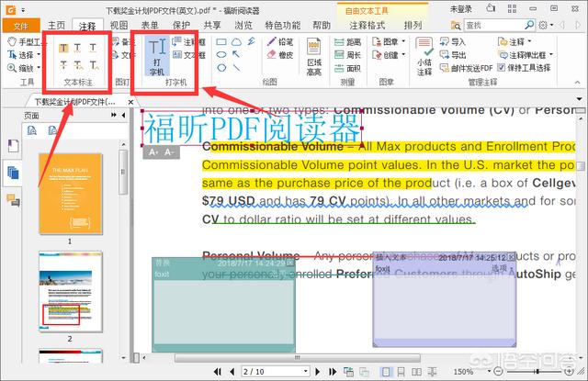This screenshot has width=588, height=381.
Task: Go to the previous page
Action: click(x=232, y=372)
